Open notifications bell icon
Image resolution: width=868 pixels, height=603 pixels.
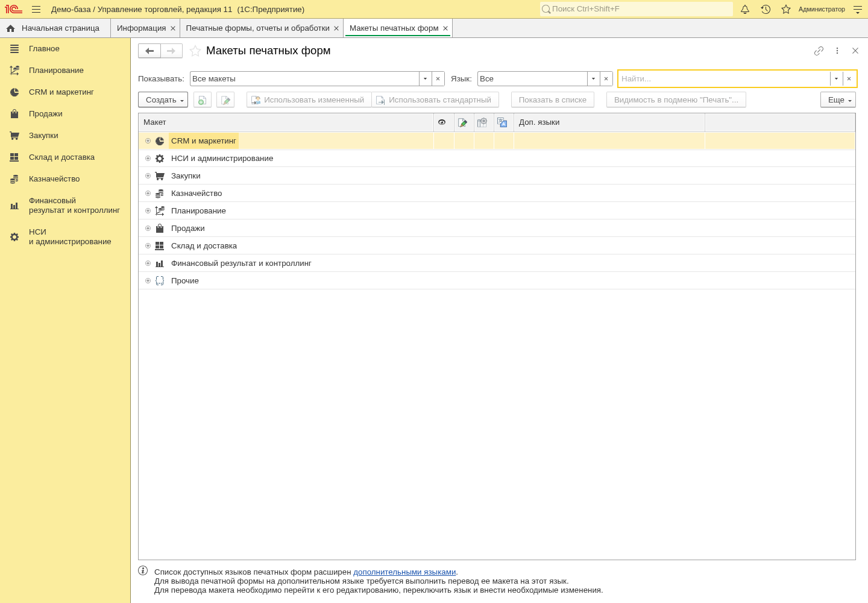[x=745, y=9]
